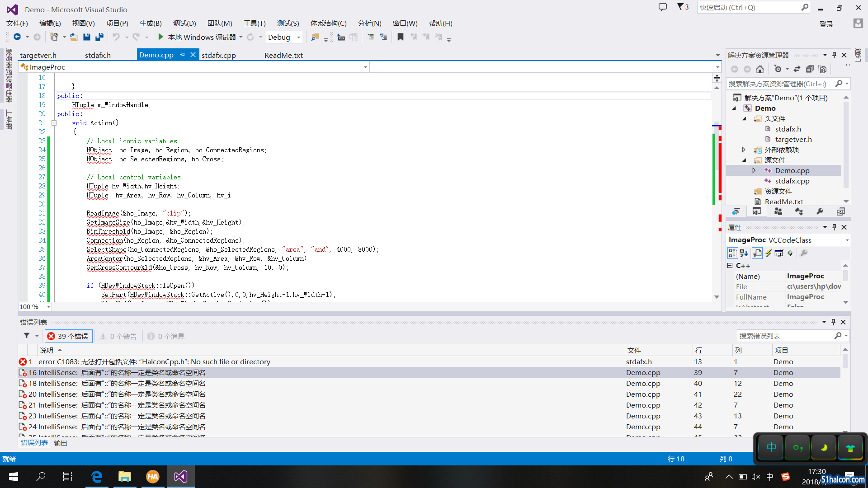Switch to the 输出 panel tab
Screen dimensions: 868x488
[61, 443]
